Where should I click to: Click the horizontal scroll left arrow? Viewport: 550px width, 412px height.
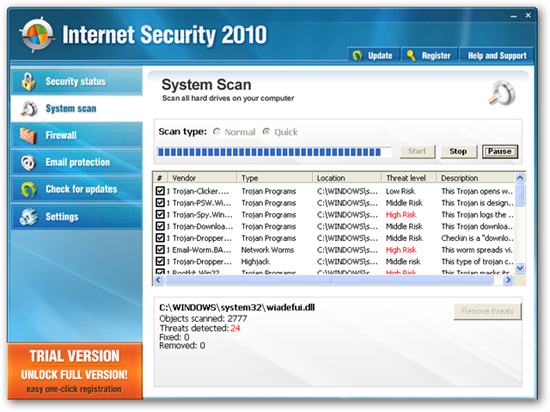[x=159, y=280]
